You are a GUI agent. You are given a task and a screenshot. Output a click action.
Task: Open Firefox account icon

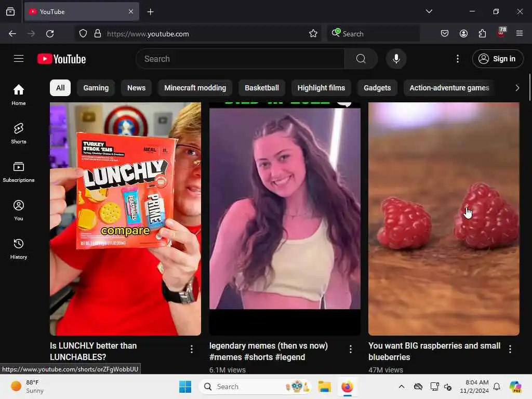(463, 34)
